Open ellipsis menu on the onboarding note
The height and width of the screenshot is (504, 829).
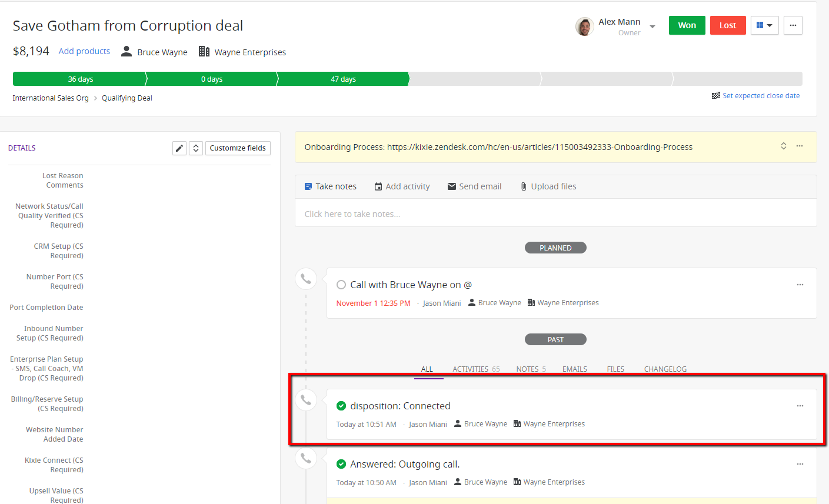(x=800, y=146)
